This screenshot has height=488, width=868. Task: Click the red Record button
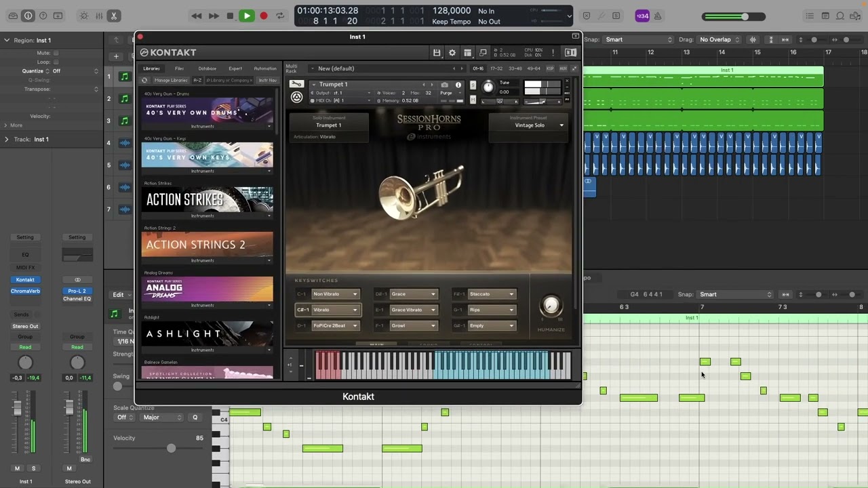264,16
